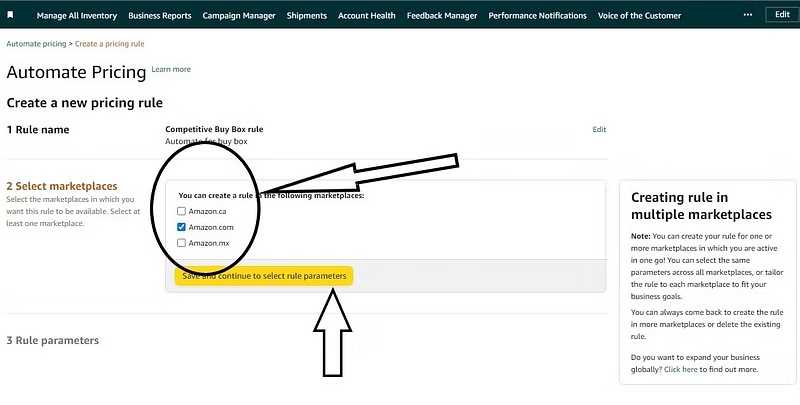Check the Amazon.mx marketplace box
The width and height of the screenshot is (800, 405).
pyautogui.click(x=181, y=243)
